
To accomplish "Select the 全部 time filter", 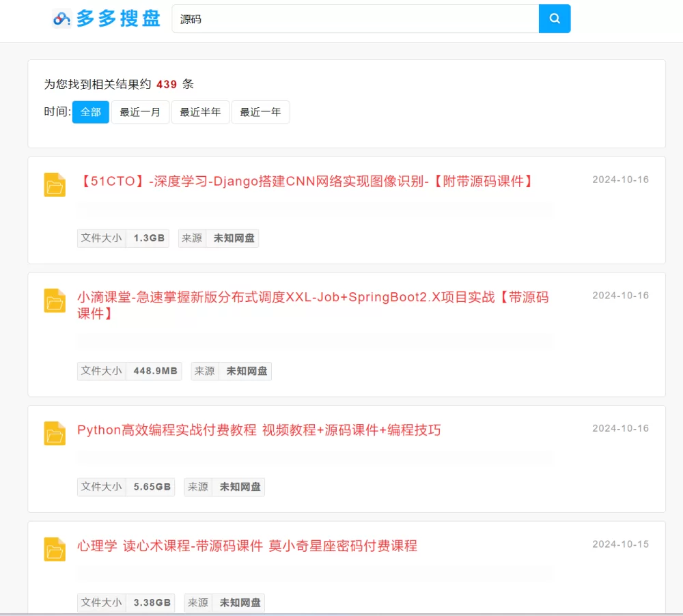I will [x=90, y=112].
